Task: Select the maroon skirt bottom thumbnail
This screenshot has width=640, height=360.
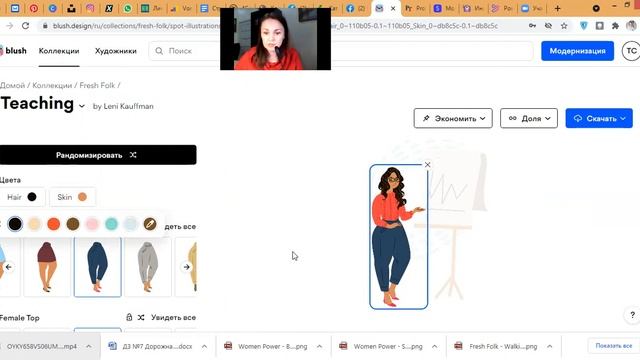Action: [47, 267]
